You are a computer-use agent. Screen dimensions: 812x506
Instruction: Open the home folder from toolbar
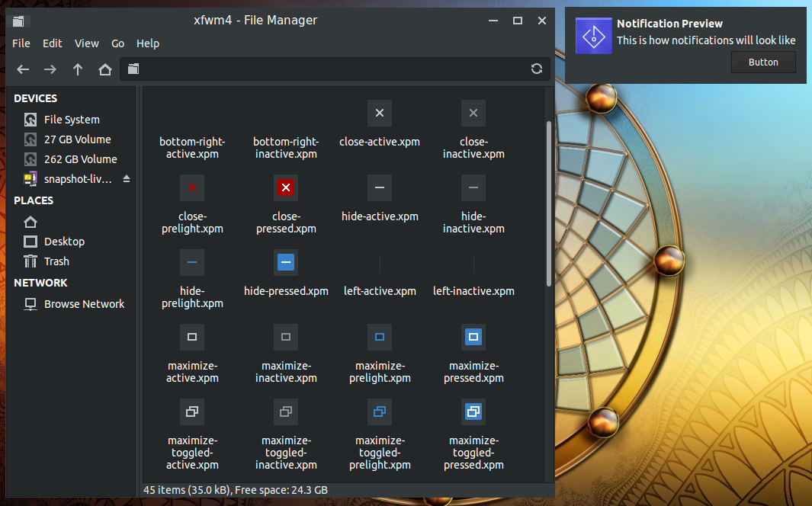[105, 69]
